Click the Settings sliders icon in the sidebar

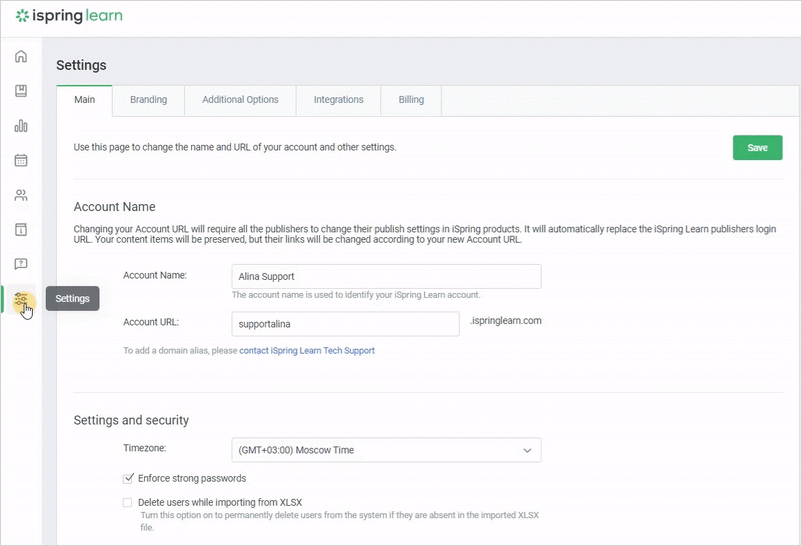point(21,298)
